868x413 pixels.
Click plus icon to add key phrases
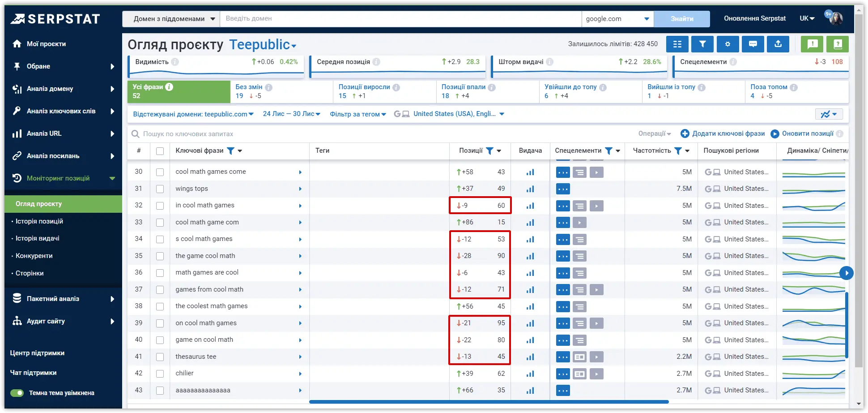(x=685, y=133)
